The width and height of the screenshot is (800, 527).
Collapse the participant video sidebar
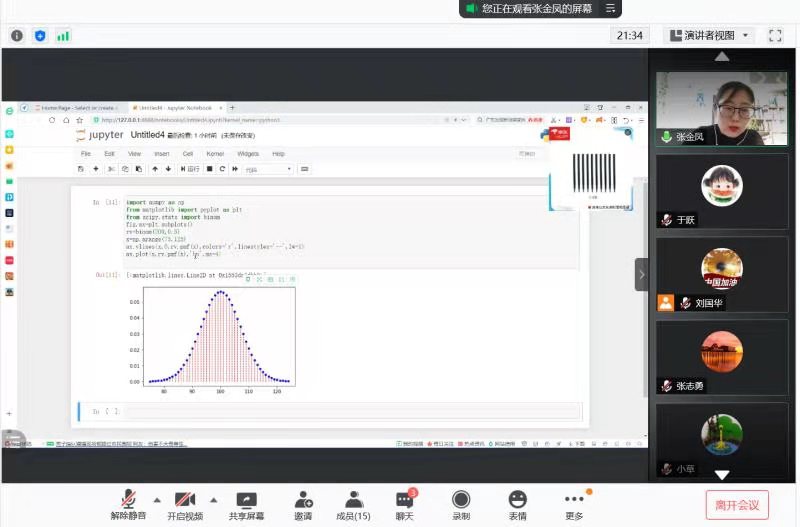click(x=641, y=273)
